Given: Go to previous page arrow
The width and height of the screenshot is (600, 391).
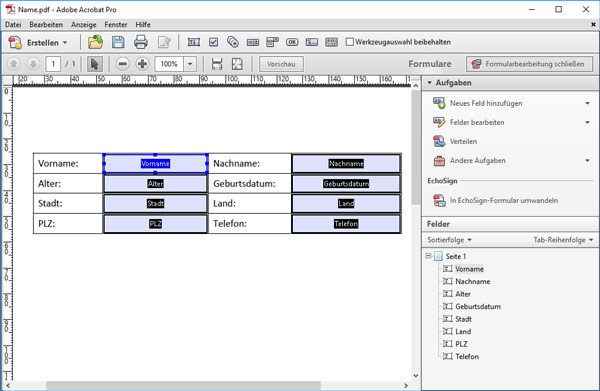Looking at the screenshot, I should (x=14, y=64).
